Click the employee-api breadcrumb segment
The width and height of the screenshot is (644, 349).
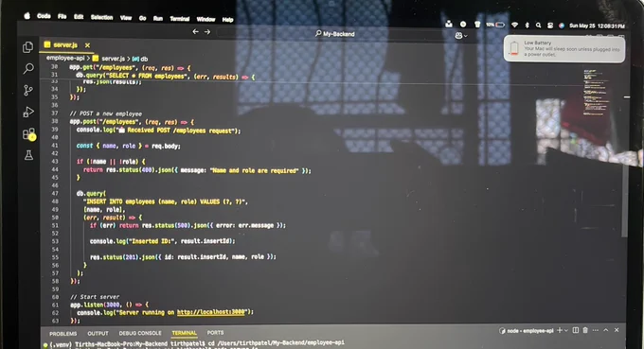(x=65, y=59)
